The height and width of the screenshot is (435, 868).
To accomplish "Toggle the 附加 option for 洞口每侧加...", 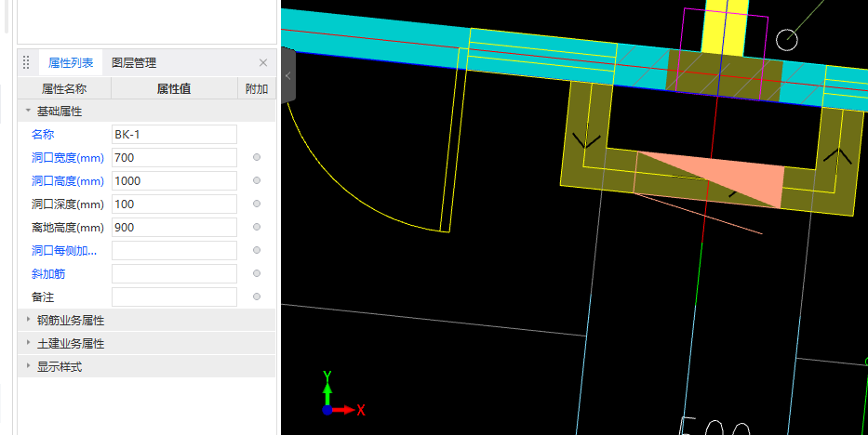I will 257,250.
